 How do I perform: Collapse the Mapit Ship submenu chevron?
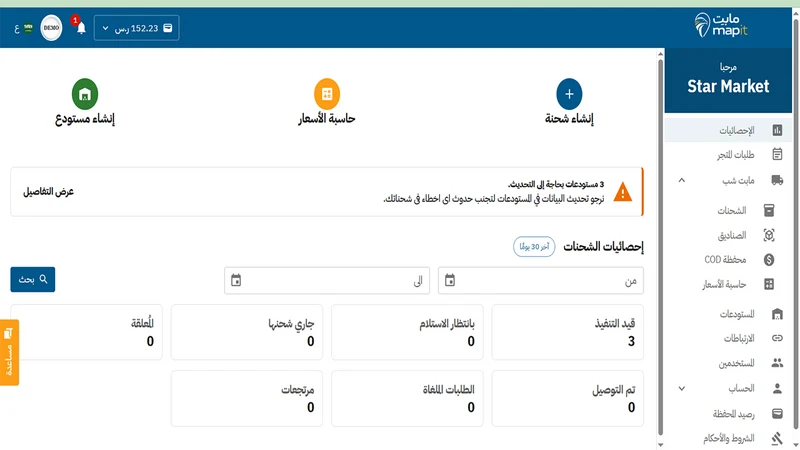click(x=682, y=180)
